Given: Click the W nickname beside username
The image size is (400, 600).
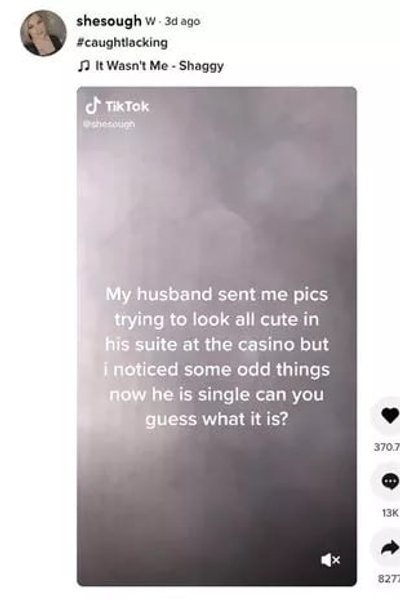Looking at the screenshot, I should point(150,21).
